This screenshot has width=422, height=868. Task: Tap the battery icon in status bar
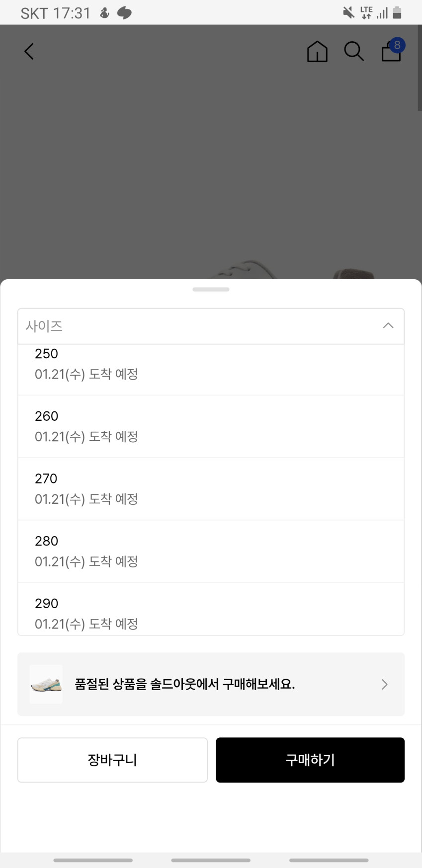coord(397,13)
